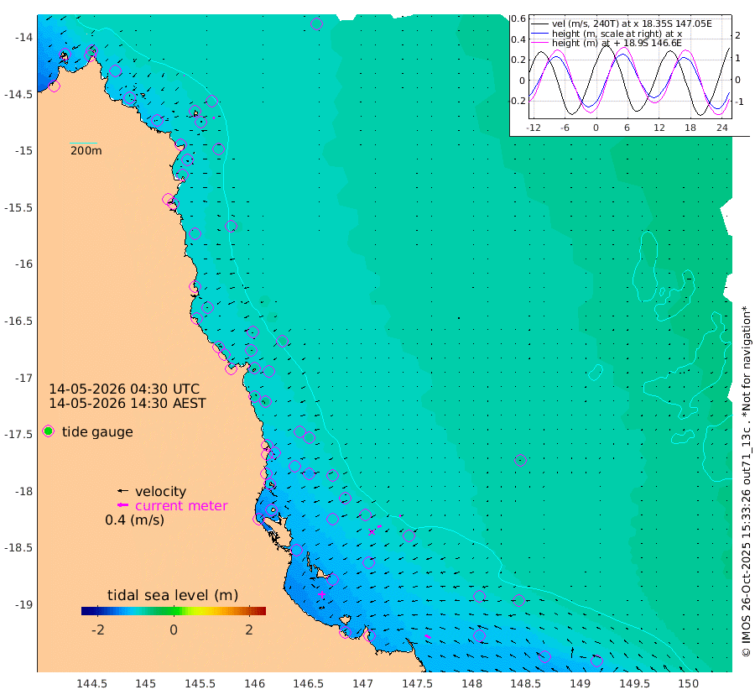Image resolution: width=755 pixels, height=700 pixels.
Task: Click the black line sample in the inset legend
Action: point(539,24)
